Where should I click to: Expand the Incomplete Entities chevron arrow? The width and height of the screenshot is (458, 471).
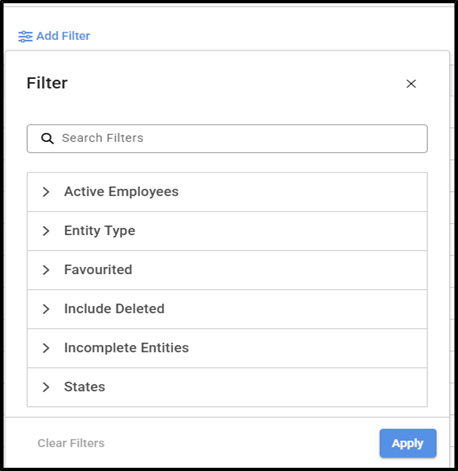pos(46,348)
